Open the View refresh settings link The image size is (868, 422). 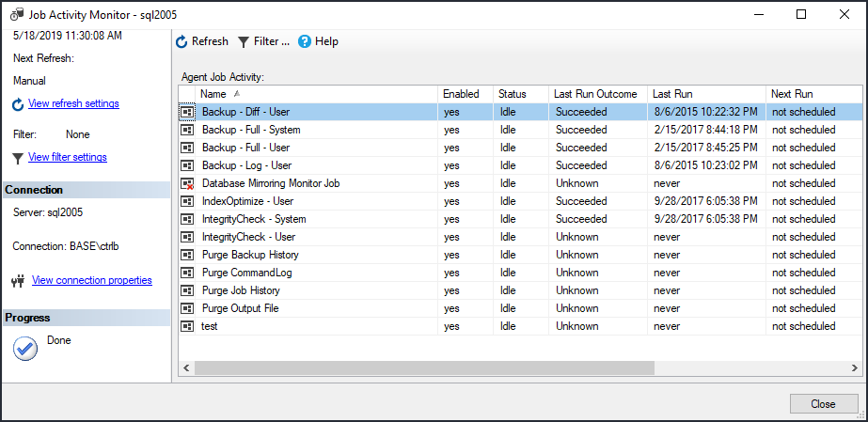pos(73,103)
